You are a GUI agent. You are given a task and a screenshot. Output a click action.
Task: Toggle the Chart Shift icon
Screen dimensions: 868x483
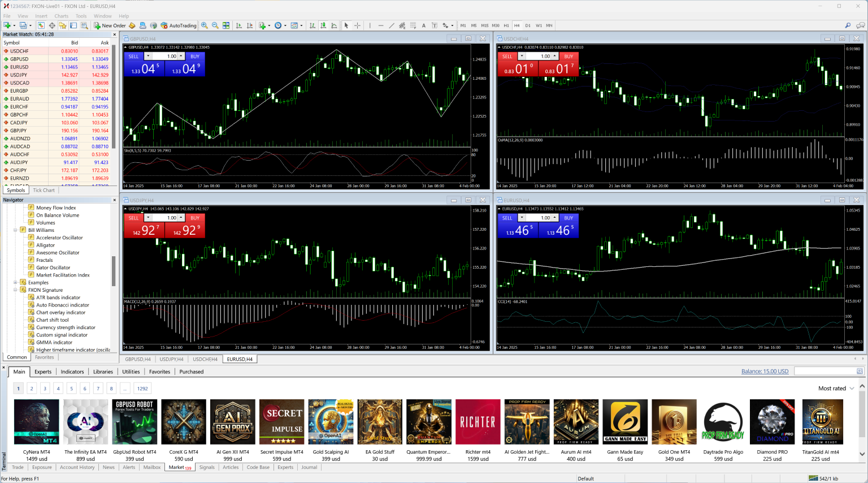[x=250, y=25]
